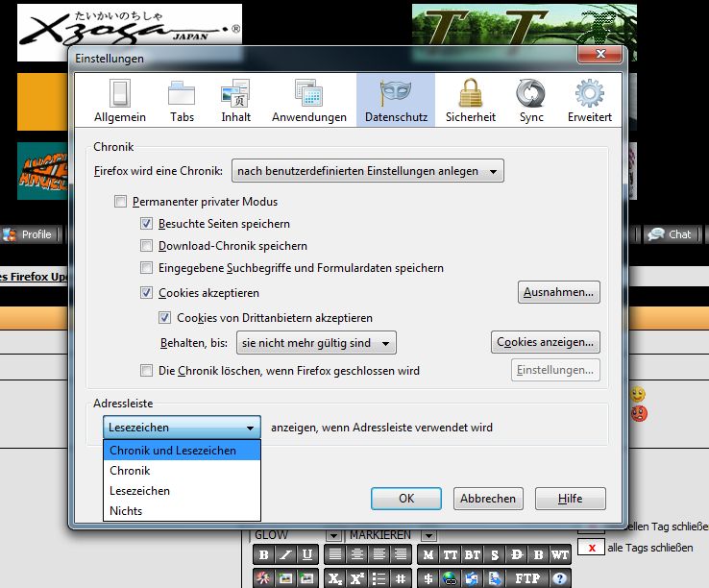Choose Chronik und Lesezeichen from list
709x588 pixels.
(173, 451)
